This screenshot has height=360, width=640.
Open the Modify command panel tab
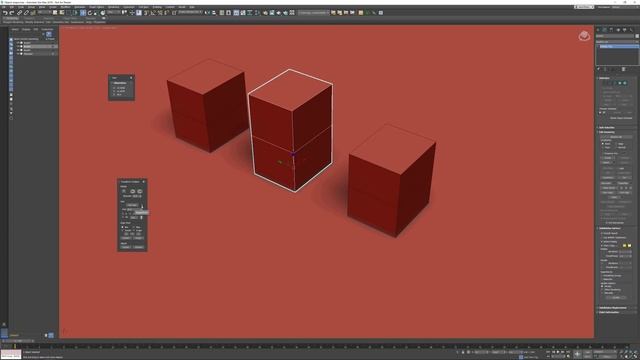[x=604, y=30]
